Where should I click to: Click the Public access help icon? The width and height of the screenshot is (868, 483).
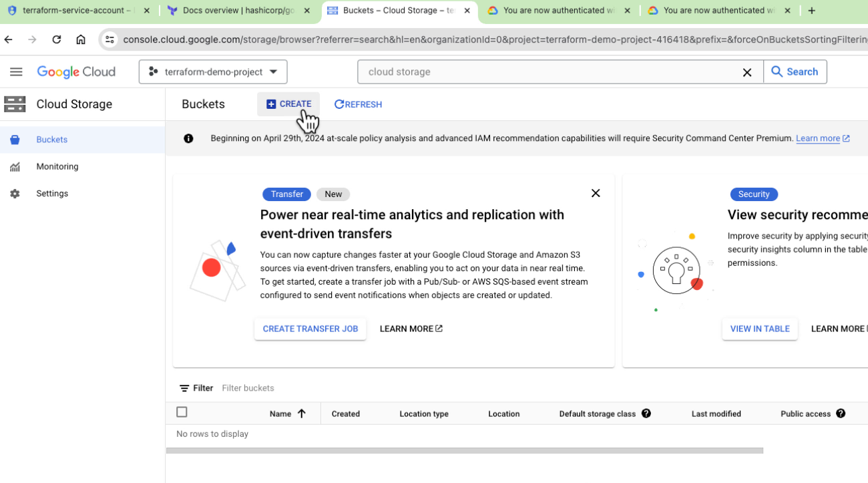pos(841,413)
